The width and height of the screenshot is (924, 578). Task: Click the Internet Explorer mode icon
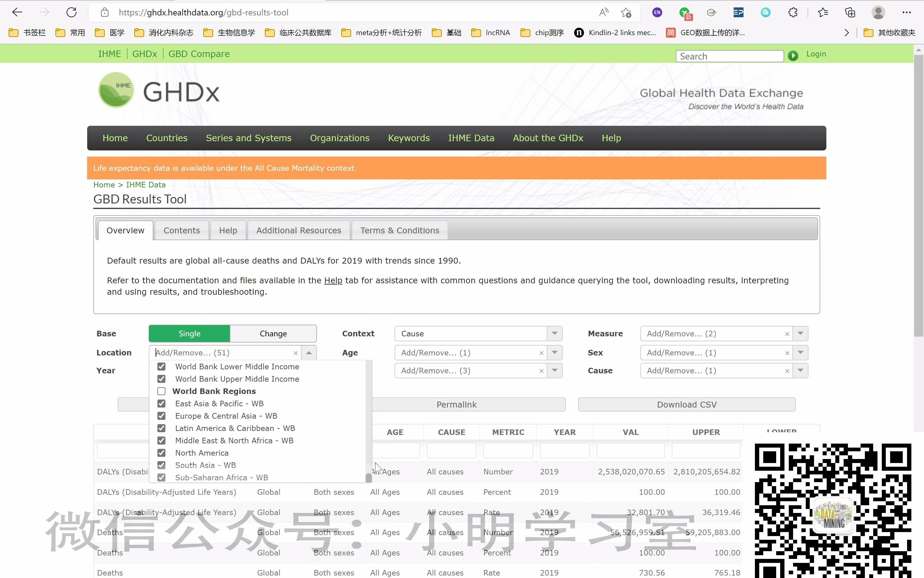pyautogui.click(x=711, y=12)
